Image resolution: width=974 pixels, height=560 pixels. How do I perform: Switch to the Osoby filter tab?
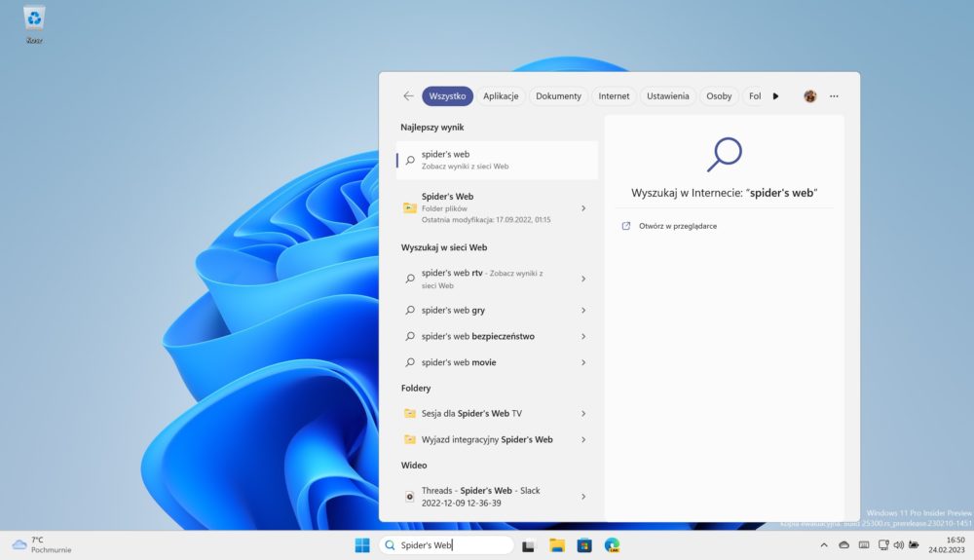pyautogui.click(x=719, y=96)
